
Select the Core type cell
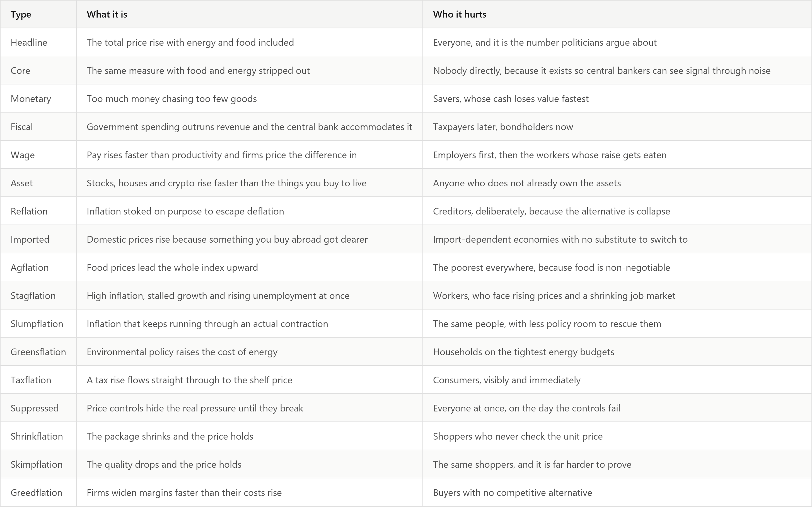20,70
